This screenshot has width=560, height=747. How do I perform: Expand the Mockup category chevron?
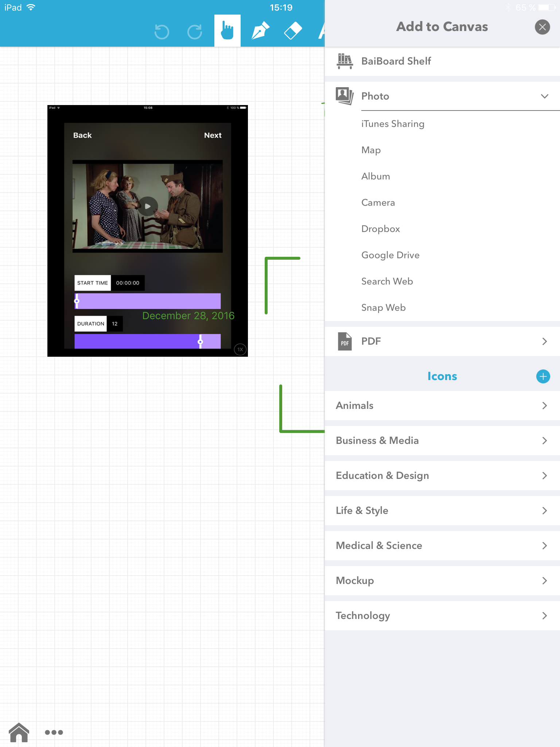(545, 581)
